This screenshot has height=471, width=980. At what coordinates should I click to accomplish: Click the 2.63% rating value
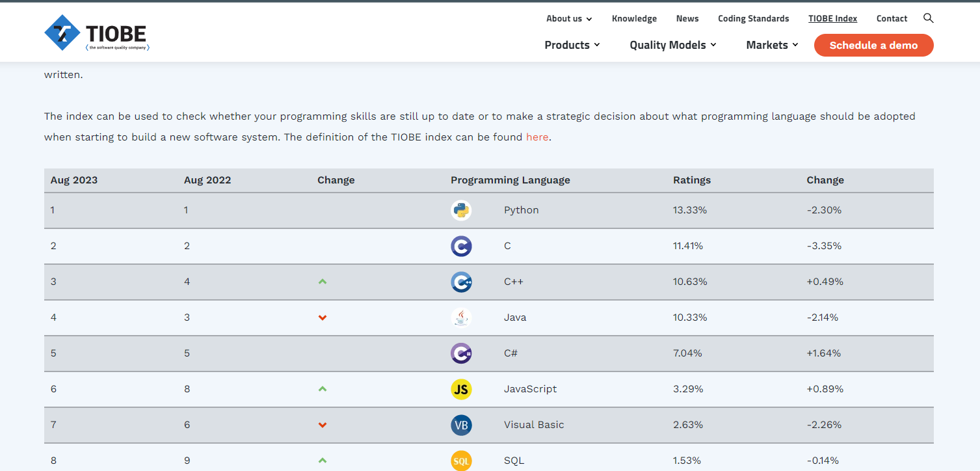pyautogui.click(x=688, y=425)
